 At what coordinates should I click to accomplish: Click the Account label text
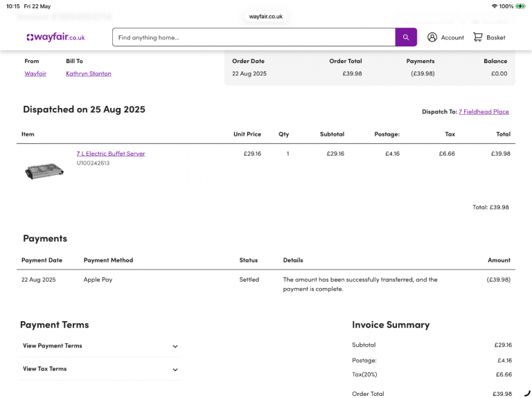pos(452,37)
